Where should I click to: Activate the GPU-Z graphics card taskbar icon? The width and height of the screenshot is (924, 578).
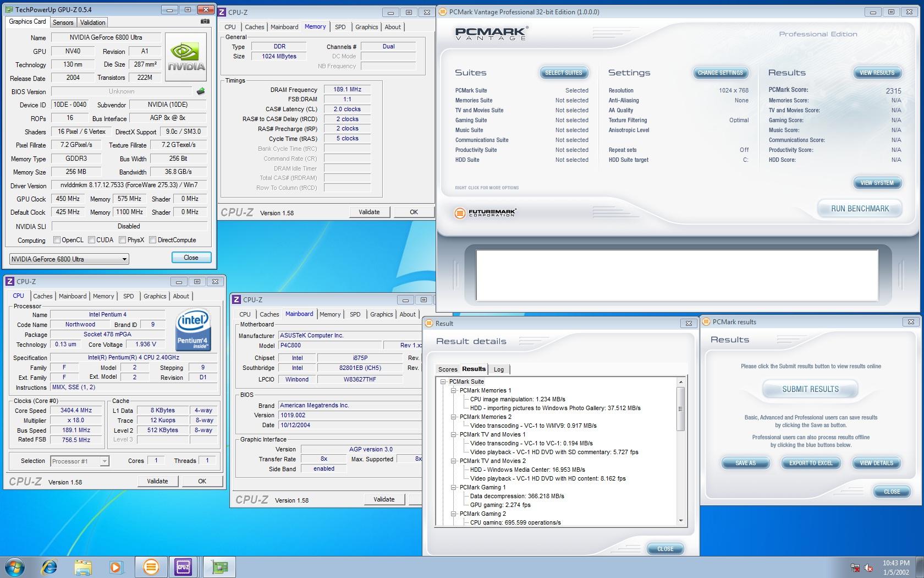(x=219, y=566)
